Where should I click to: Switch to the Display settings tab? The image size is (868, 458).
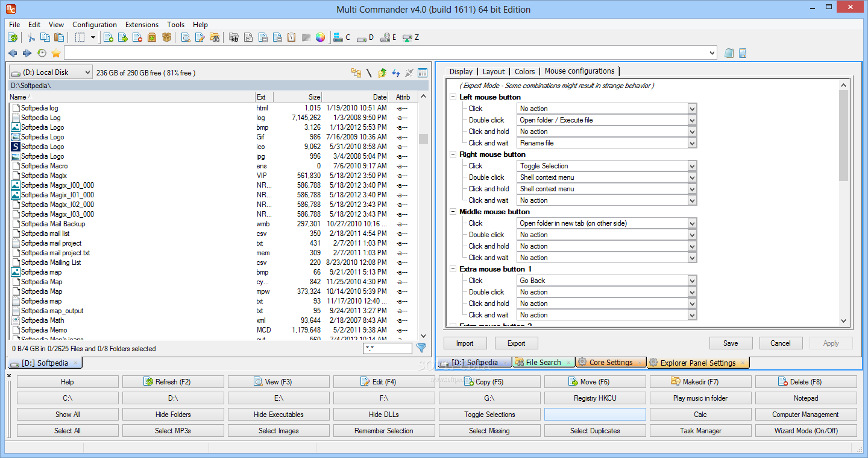coord(461,71)
